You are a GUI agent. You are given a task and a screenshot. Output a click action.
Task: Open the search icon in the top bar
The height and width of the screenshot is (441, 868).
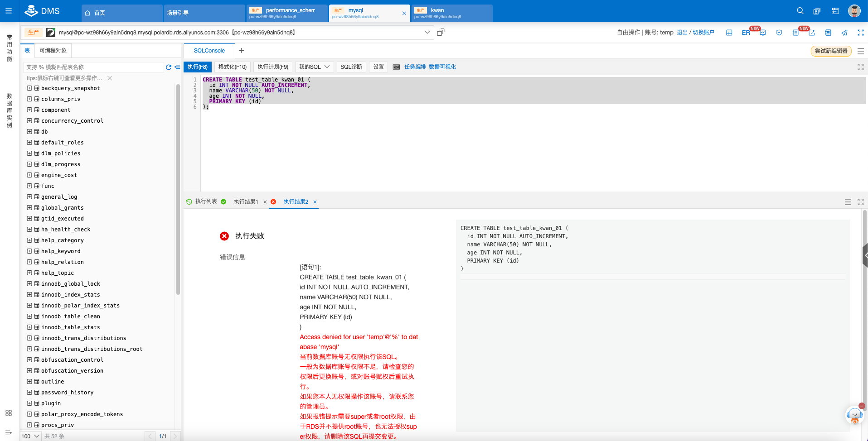(x=799, y=10)
